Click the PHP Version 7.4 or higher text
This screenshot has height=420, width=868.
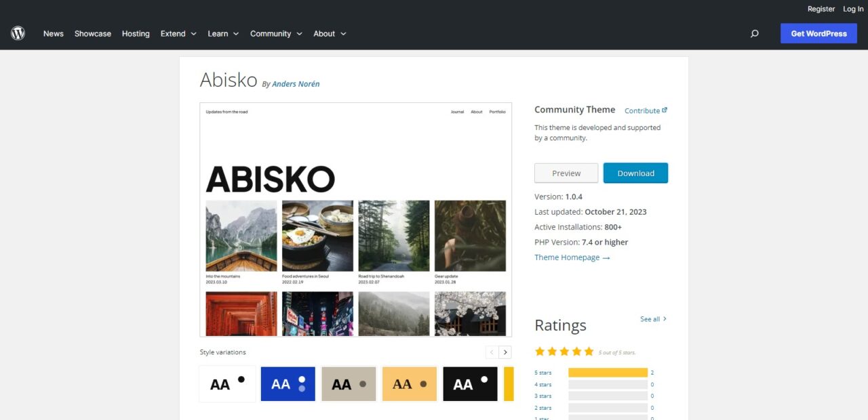click(581, 242)
